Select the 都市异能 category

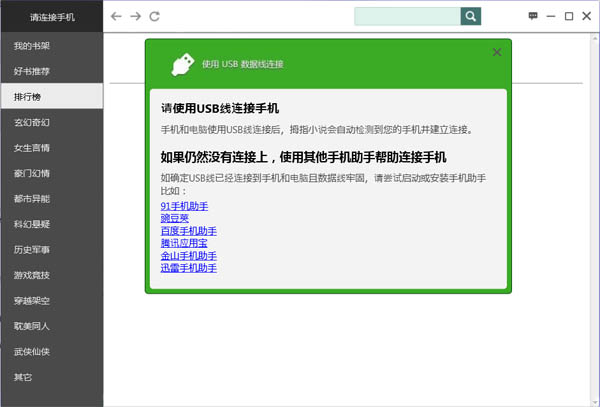click(x=32, y=199)
